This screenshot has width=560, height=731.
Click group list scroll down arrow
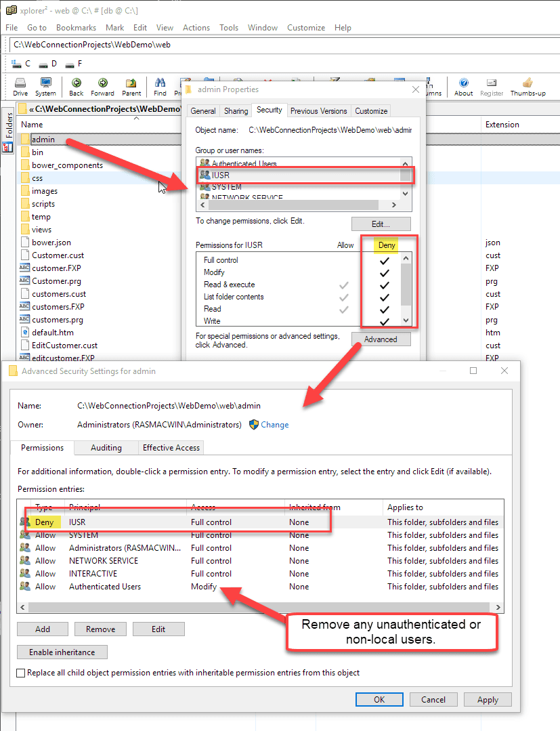click(406, 194)
